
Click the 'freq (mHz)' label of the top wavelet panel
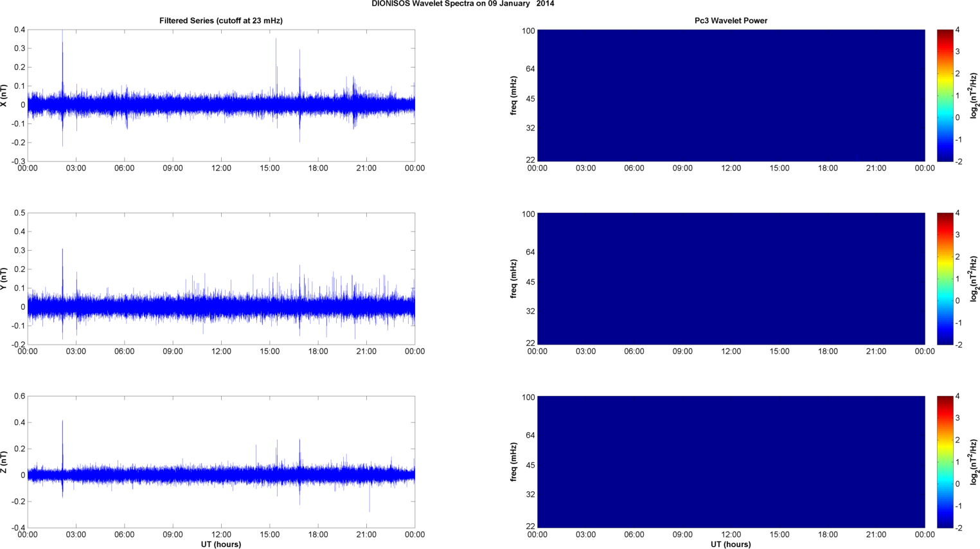coord(513,96)
